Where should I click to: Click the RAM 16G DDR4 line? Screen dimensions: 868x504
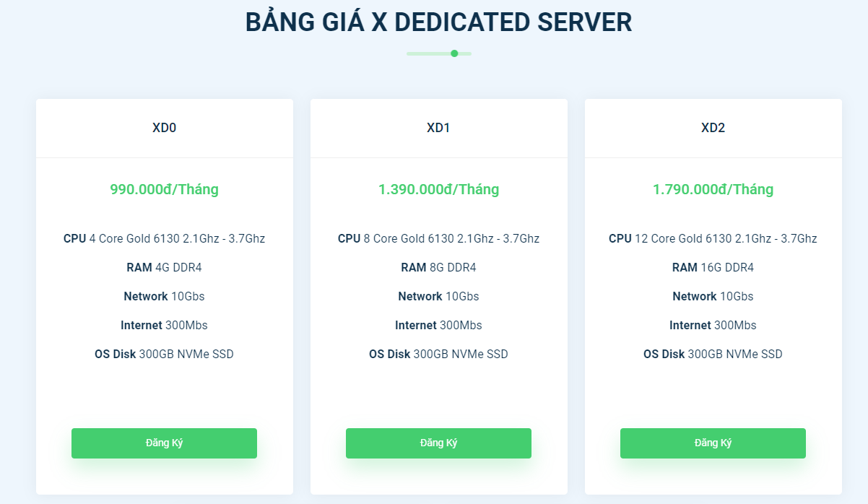713,267
